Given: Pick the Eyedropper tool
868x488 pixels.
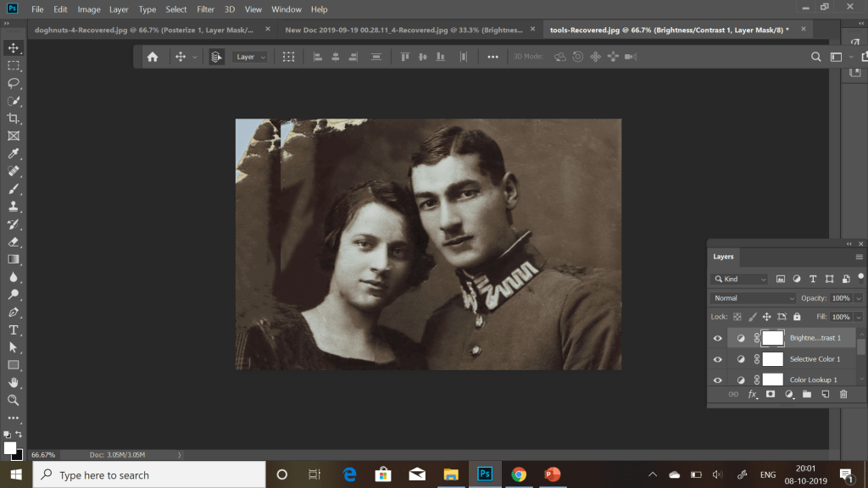Looking at the screenshot, I should [x=14, y=153].
